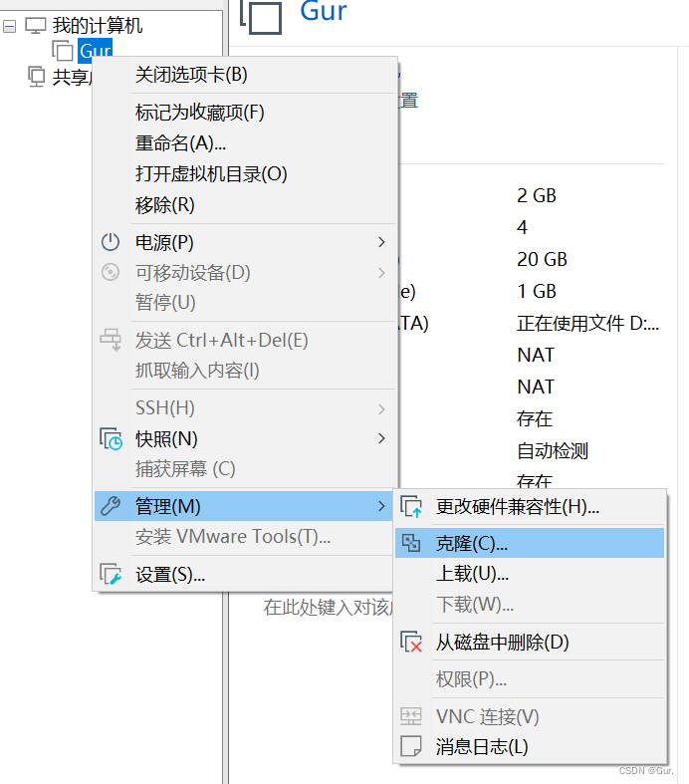
Task: Choose 从磁盘中删除(D) in submenu
Action: 530,642
